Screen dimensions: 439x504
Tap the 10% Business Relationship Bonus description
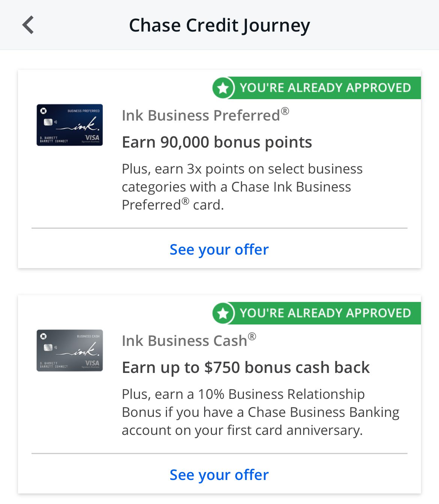point(260,412)
